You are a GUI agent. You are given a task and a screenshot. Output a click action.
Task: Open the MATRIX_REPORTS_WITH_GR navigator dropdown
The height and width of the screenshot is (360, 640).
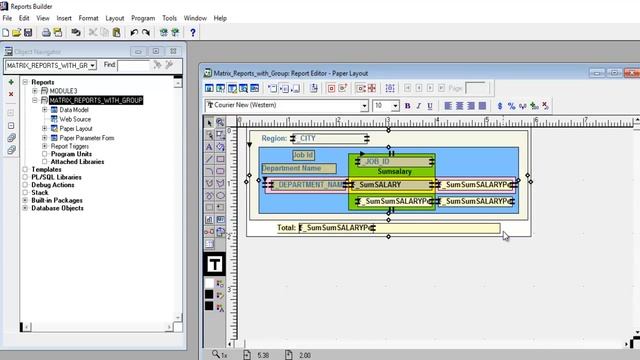point(93,65)
